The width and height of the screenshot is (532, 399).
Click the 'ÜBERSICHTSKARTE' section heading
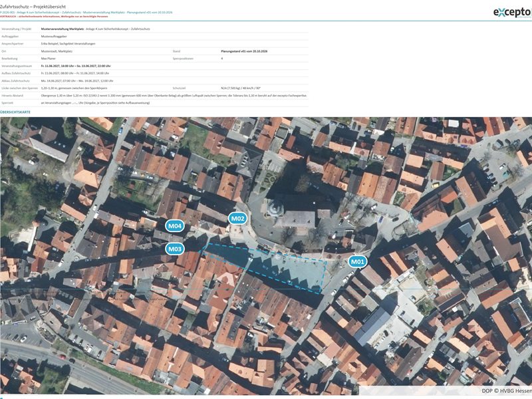point(15,112)
